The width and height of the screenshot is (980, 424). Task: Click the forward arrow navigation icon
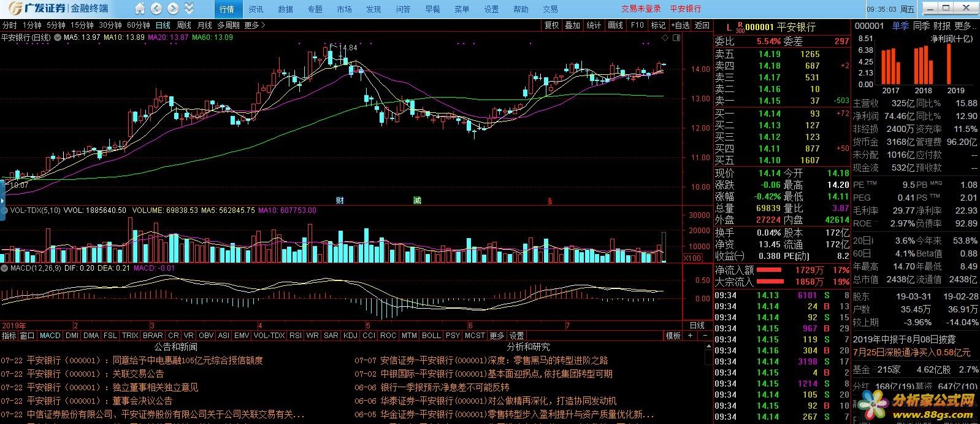[x=173, y=9]
